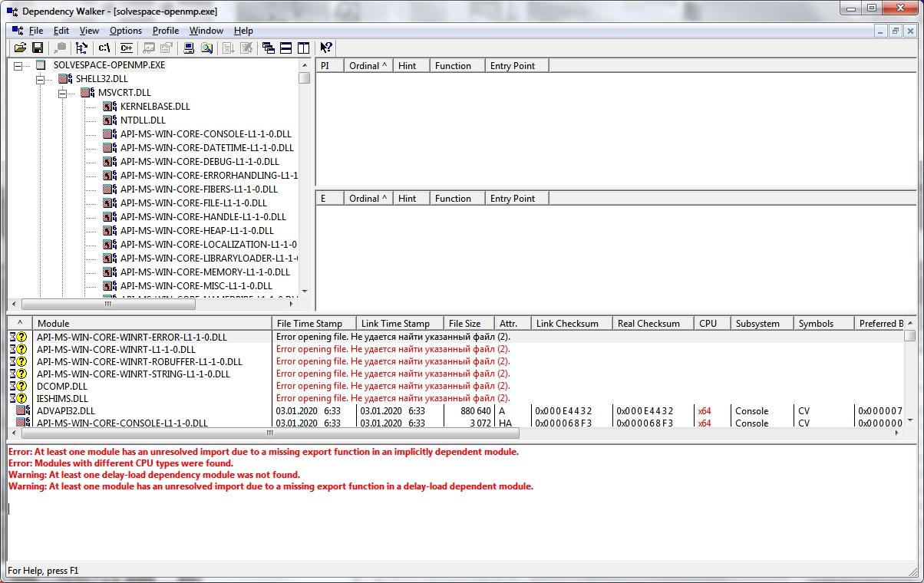The image size is (924, 583).
Task: Collapse the MSVCRT.DLL branch
Action: coord(62,92)
